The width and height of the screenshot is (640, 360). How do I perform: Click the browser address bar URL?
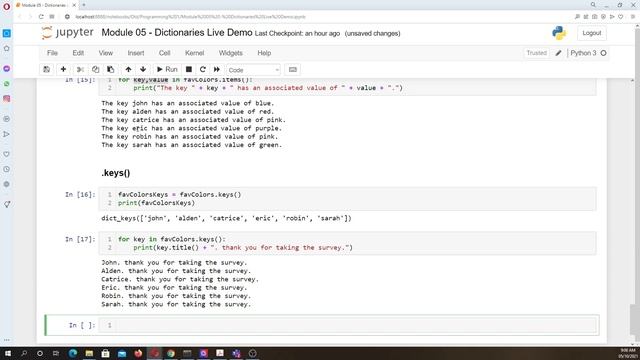pos(190,17)
